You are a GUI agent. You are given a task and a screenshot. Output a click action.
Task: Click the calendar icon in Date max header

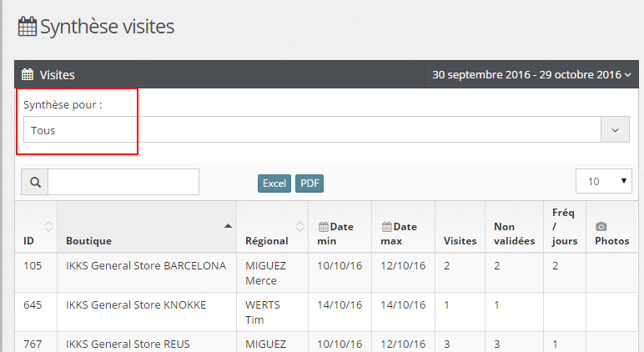click(387, 226)
